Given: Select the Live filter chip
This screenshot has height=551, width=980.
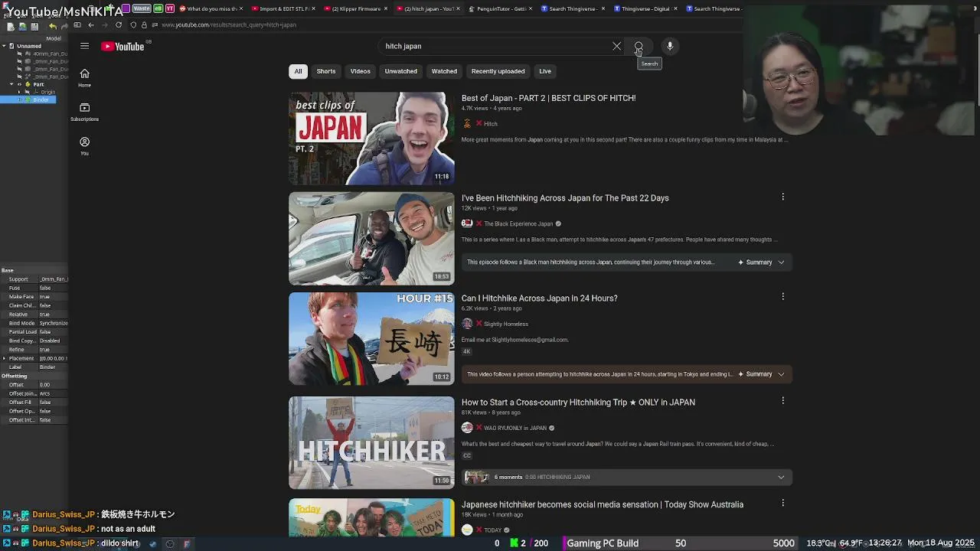Looking at the screenshot, I should (545, 71).
